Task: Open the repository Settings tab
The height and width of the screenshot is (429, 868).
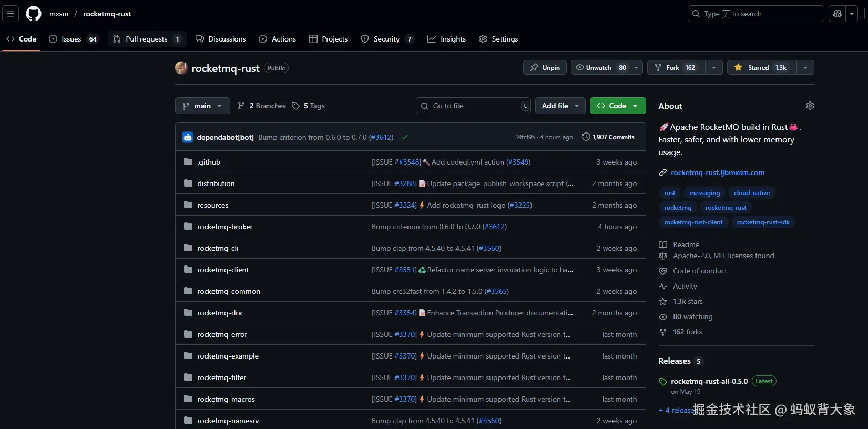Action: 498,39
